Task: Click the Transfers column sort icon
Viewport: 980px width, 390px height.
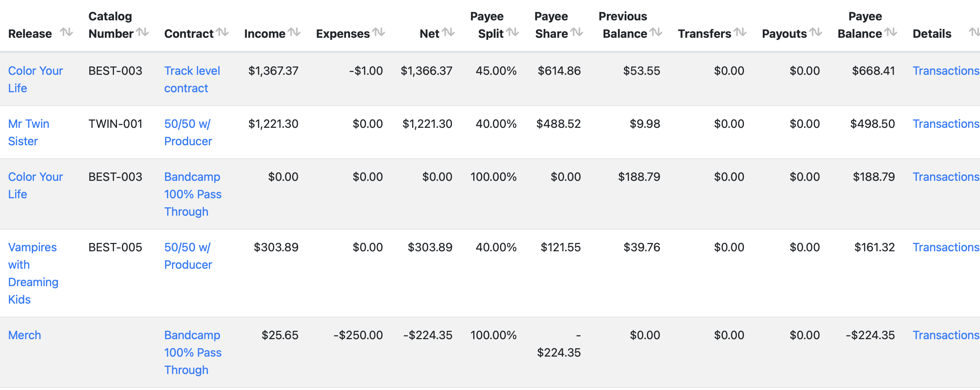Action: pyautogui.click(x=740, y=32)
